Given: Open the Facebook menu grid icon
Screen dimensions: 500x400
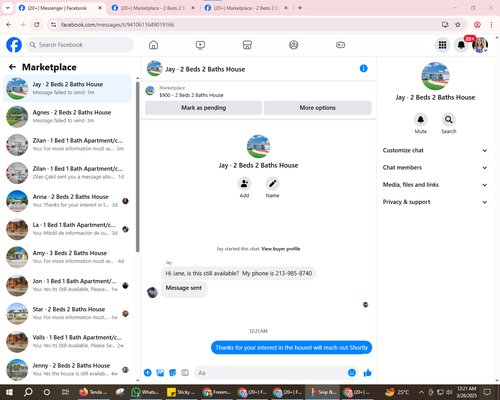Looking at the screenshot, I should (442, 45).
